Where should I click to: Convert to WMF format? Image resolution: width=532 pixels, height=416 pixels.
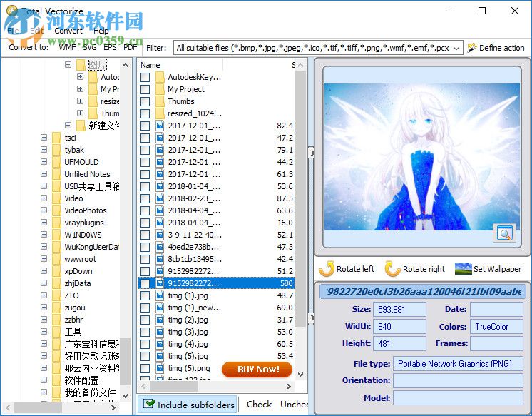coord(67,47)
